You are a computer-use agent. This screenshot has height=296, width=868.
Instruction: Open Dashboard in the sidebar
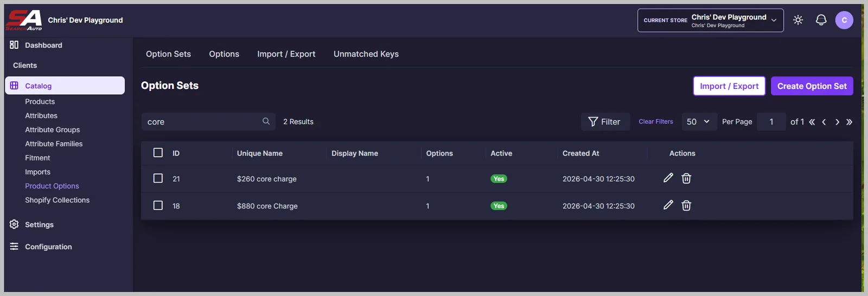click(x=43, y=45)
